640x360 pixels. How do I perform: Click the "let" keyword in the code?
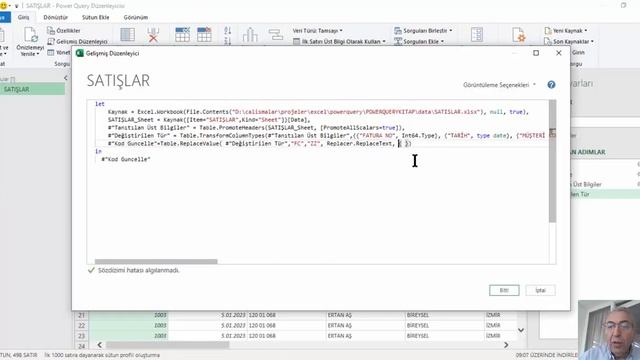[100, 104]
